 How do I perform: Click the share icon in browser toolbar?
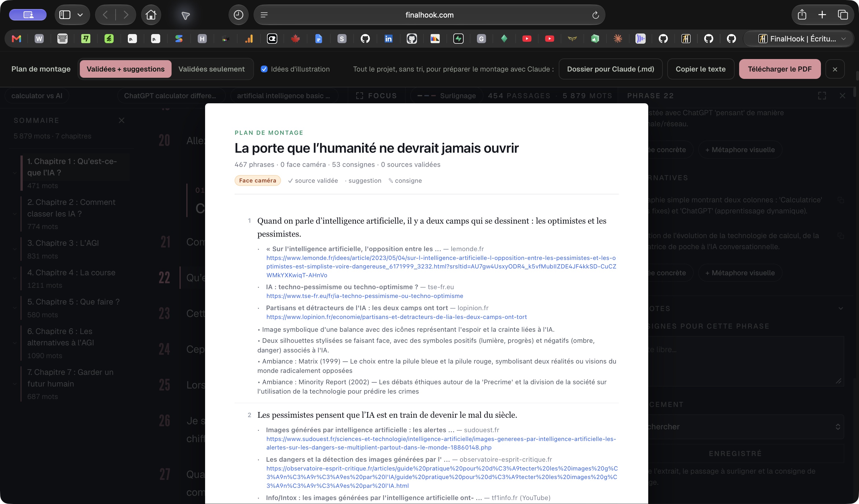pos(802,15)
